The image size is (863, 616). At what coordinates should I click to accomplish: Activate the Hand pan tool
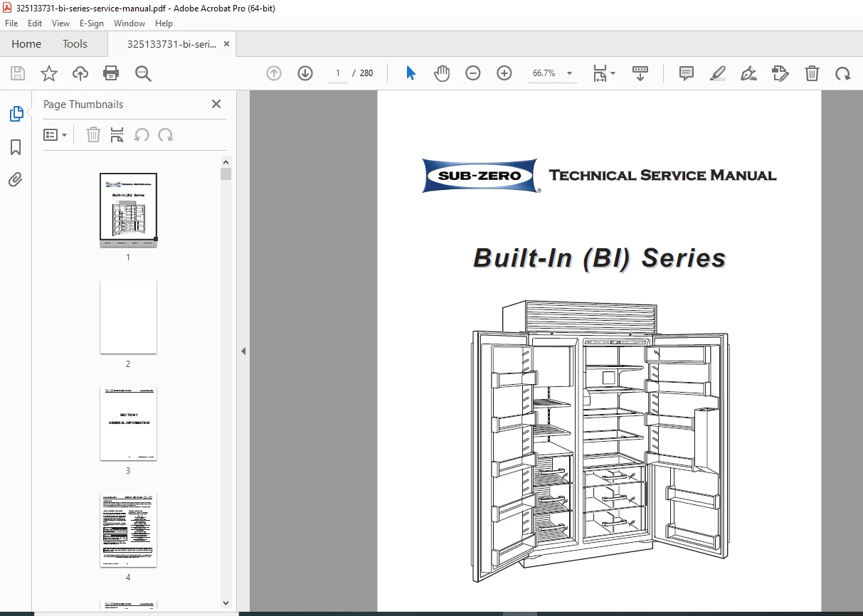[x=442, y=73]
